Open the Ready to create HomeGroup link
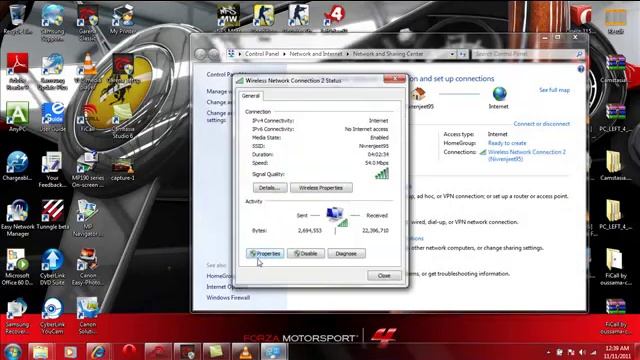 507,143
